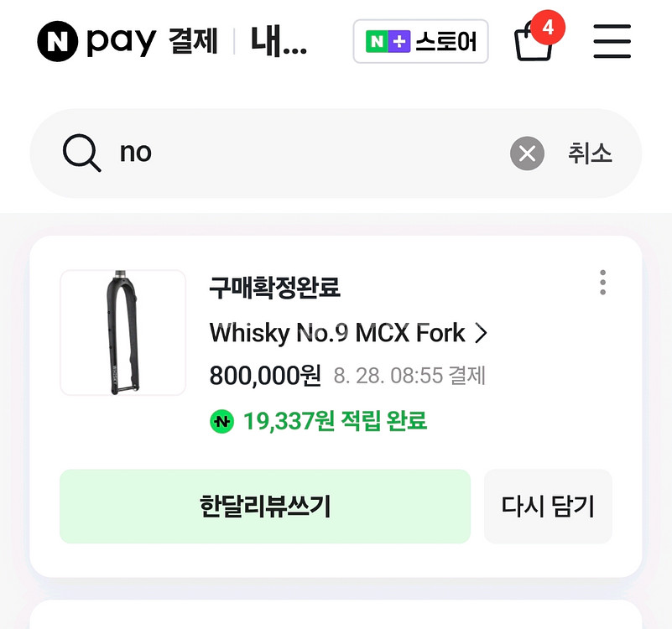Click the fork product thumbnail

point(123,333)
